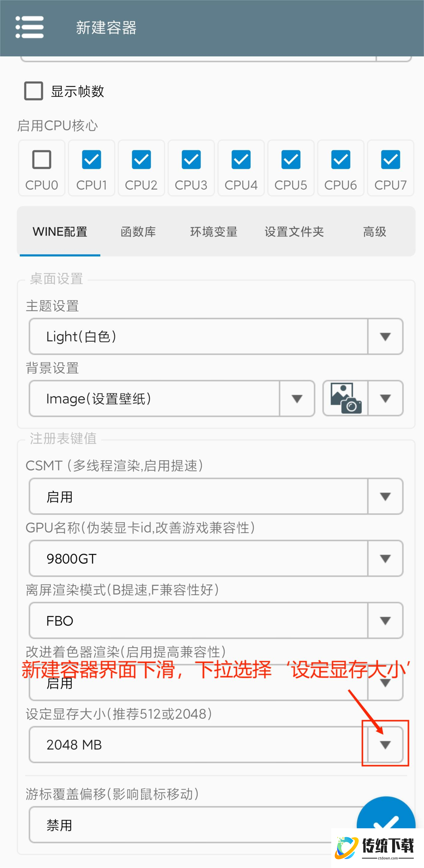Open the 环境变量 tab

(214, 232)
